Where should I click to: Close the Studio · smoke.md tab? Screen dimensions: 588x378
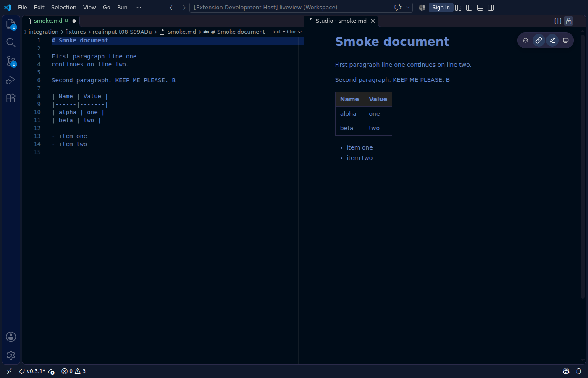tap(373, 21)
